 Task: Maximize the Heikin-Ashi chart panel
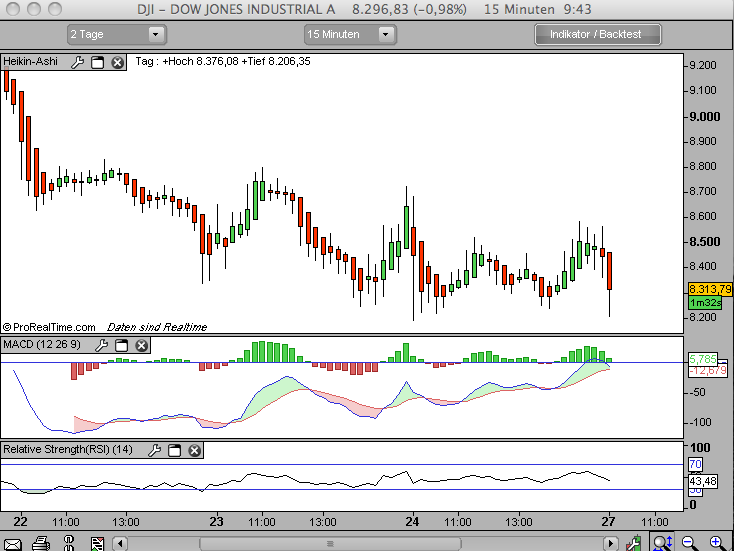[97, 62]
